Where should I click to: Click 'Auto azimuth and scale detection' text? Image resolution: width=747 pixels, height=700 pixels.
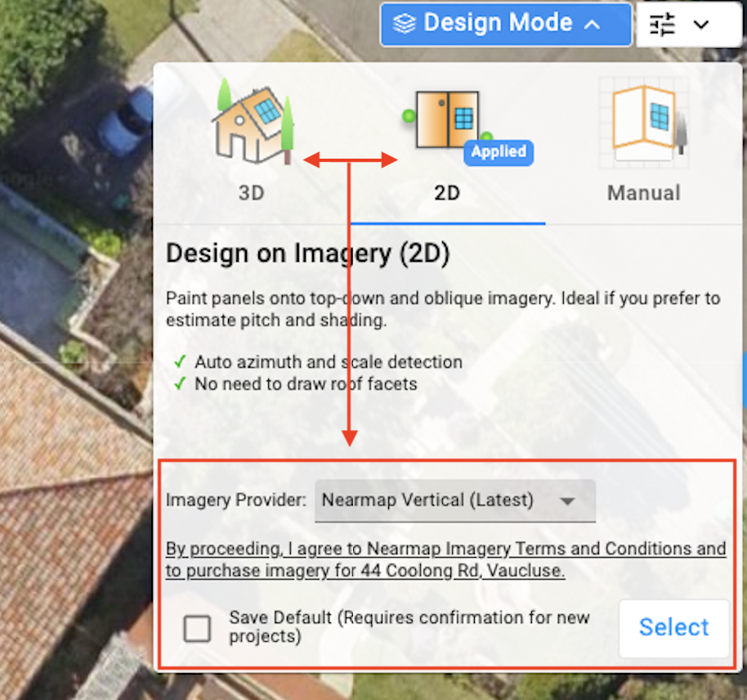coord(329,362)
